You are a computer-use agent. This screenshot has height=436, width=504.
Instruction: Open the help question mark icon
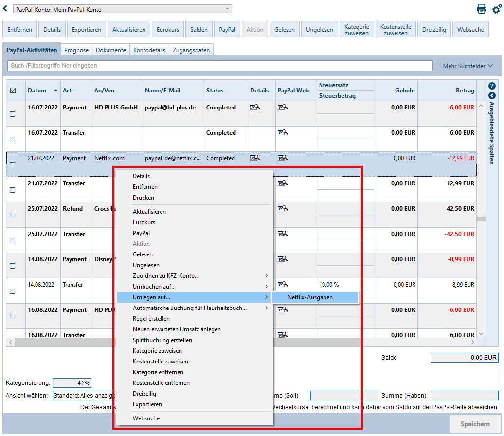492,86
